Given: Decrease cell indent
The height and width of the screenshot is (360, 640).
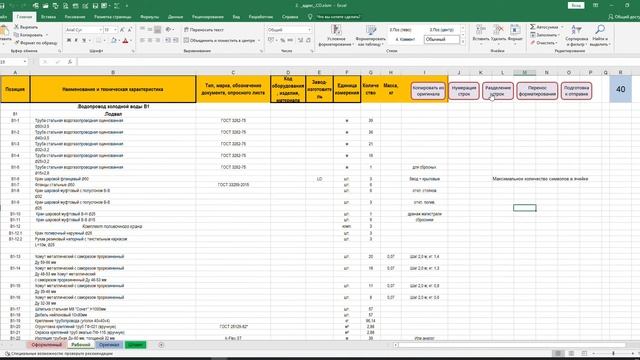Looking at the screenshot, I should pyautogui.click(x=168, y=40).
